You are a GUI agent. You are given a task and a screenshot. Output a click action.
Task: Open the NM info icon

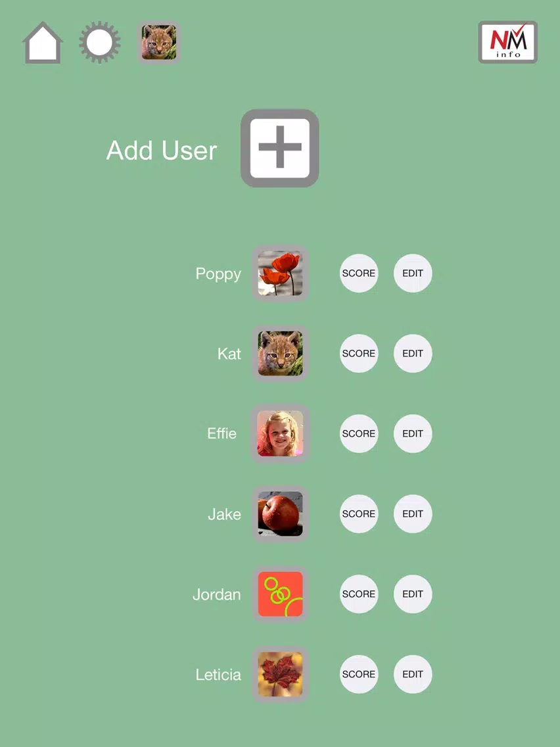tap(507, 42)
